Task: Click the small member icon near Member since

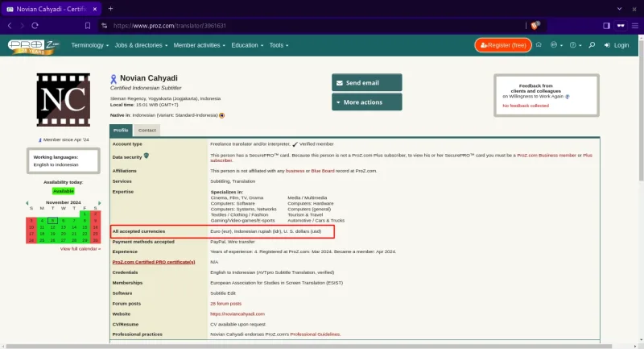Action: pyautogui.click(x=39, y=140)
